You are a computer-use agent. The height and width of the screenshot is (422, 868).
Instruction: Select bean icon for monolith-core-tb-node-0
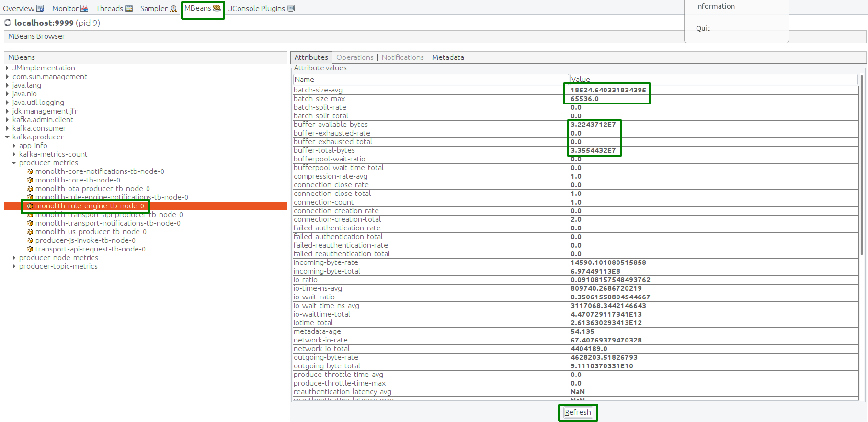point(30,180)
